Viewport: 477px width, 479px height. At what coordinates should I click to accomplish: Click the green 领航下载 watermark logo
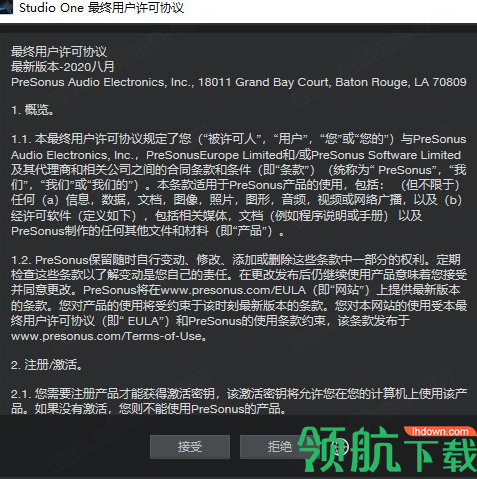(x=387, y=449)
